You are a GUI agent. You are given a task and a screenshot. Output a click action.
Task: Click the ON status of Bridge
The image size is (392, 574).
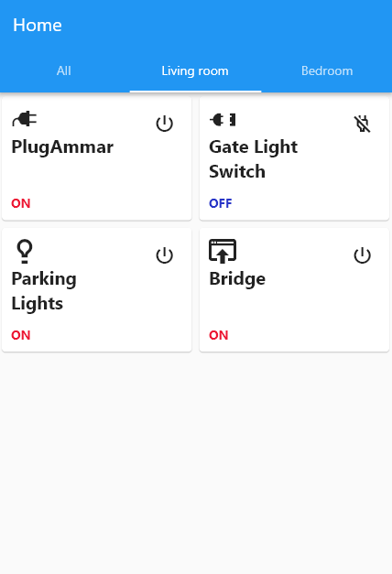(x=219, y=335)
